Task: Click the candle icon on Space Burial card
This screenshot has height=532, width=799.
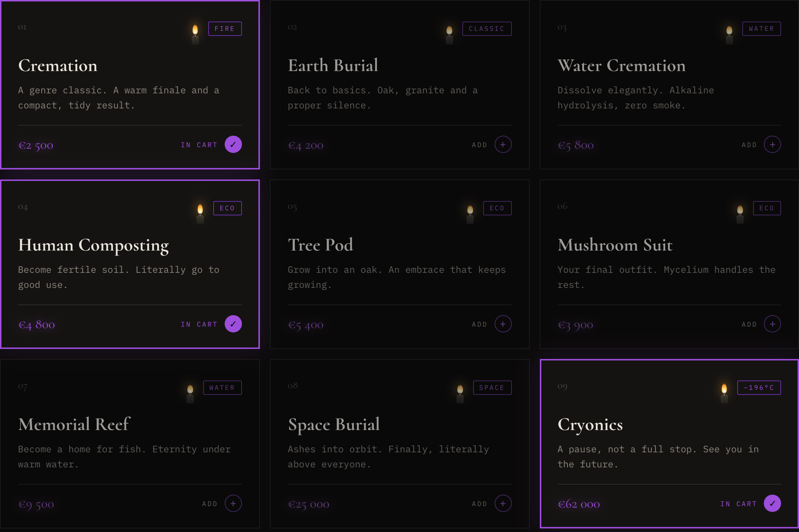Action: [x=460, y=394]
